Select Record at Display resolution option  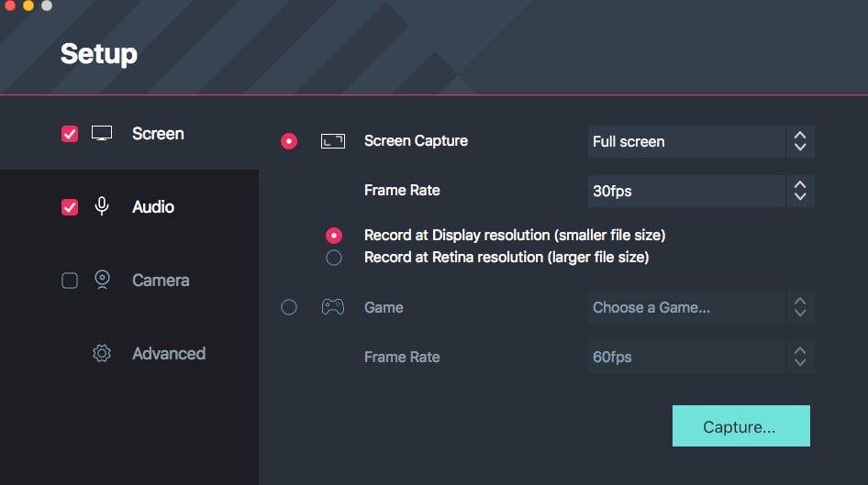(334, 236)
